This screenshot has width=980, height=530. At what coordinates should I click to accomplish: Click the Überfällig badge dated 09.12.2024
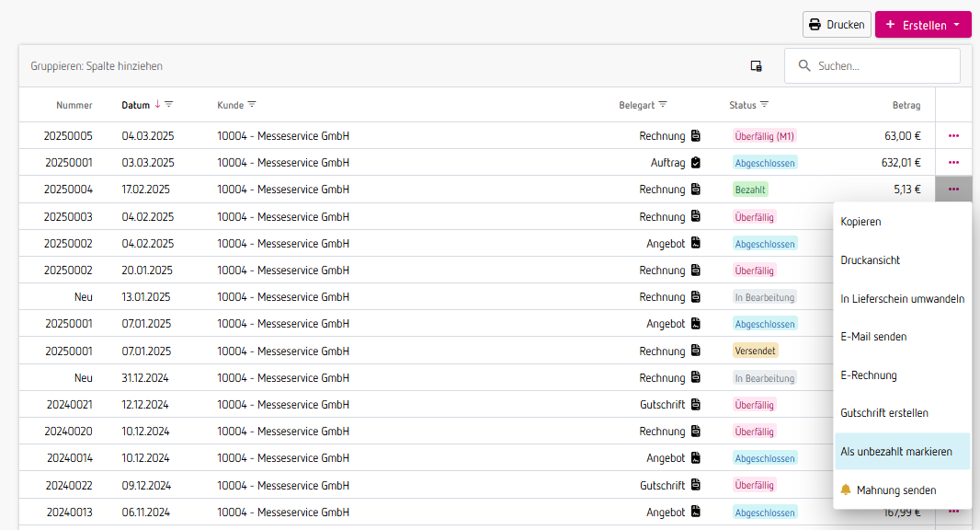pyautogui.click(x=755, y=485)
